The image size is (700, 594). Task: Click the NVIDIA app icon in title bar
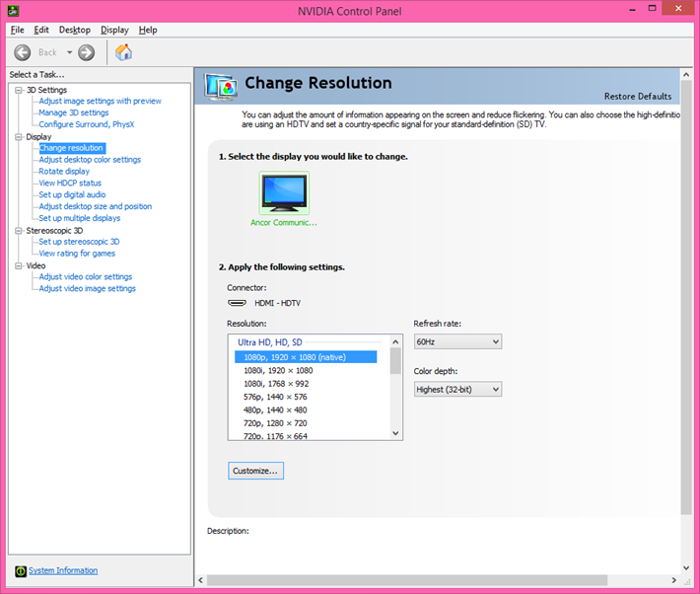(x=13, y=10)
